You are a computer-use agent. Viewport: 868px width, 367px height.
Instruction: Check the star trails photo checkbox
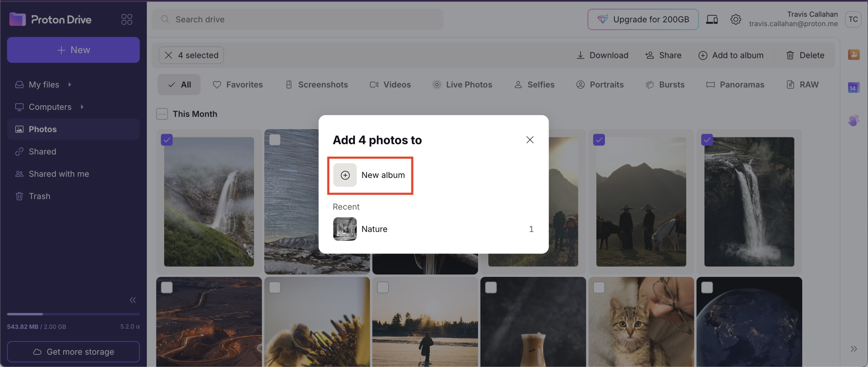coord(275,140)
